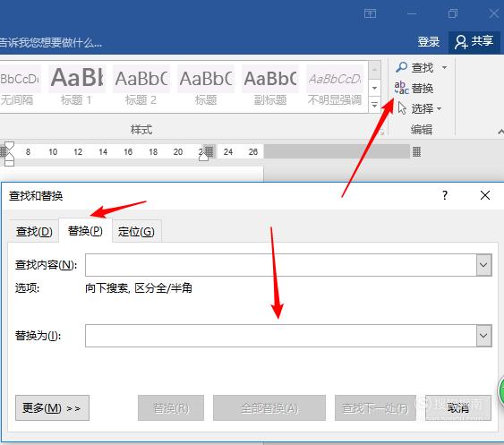Click the Select (选择) cursor icon
The width and height of the screenshot is (504, 445).
pyautogui.click(x=402, y=108)
